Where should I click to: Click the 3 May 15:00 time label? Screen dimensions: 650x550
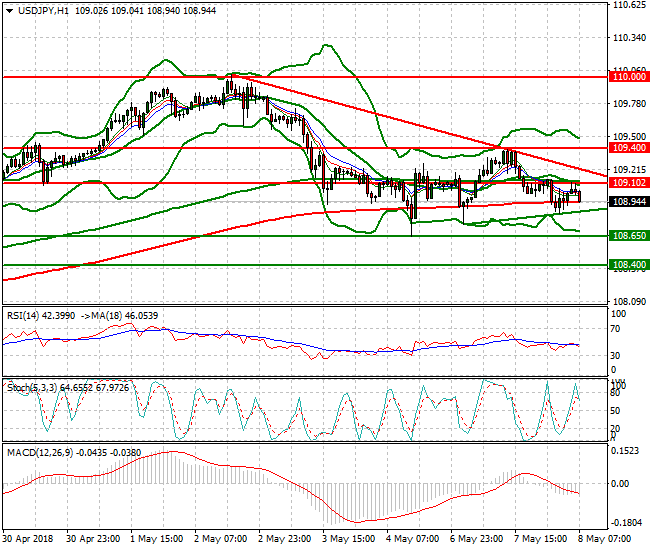tap(348, 539)
